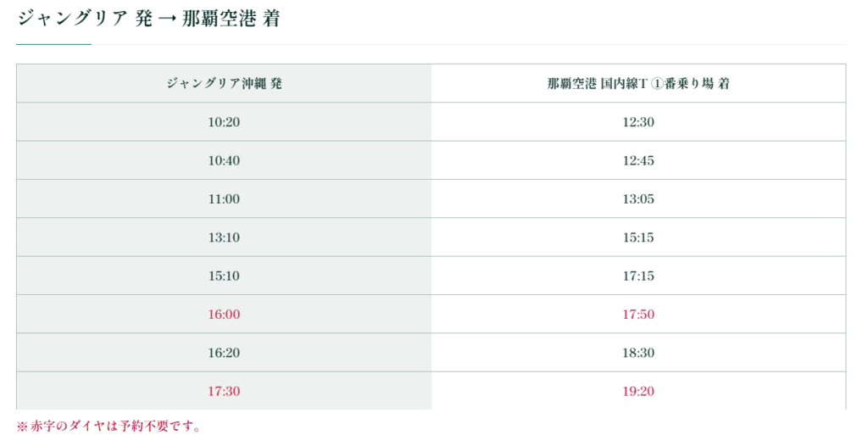Image resolution: width=868 pixels, height=446 pixels.
Task: Click the 17:15 arrival time
Action: pyautogui.click(x=638, y=276)
